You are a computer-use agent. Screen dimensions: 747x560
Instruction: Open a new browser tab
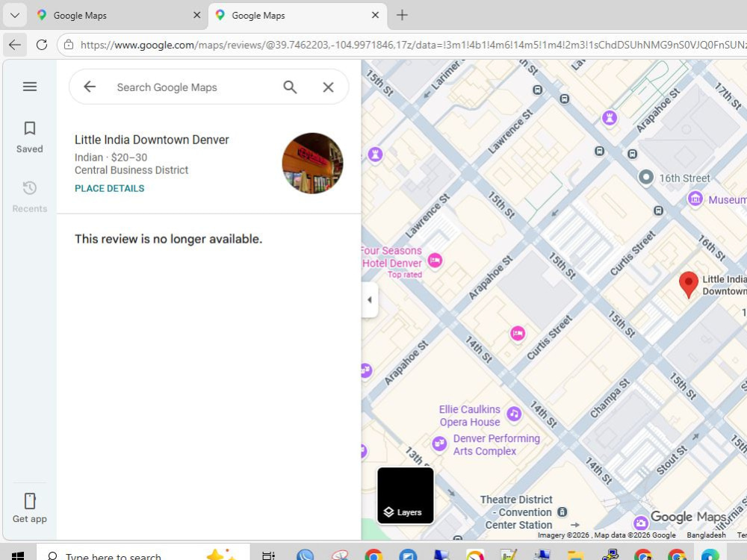(x=402, y=15)
